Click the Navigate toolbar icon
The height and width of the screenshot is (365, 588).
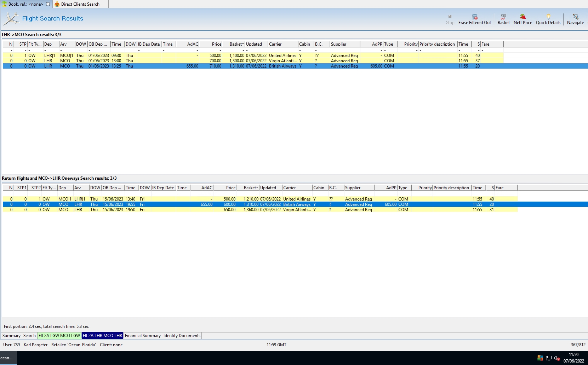pos(576,16)
